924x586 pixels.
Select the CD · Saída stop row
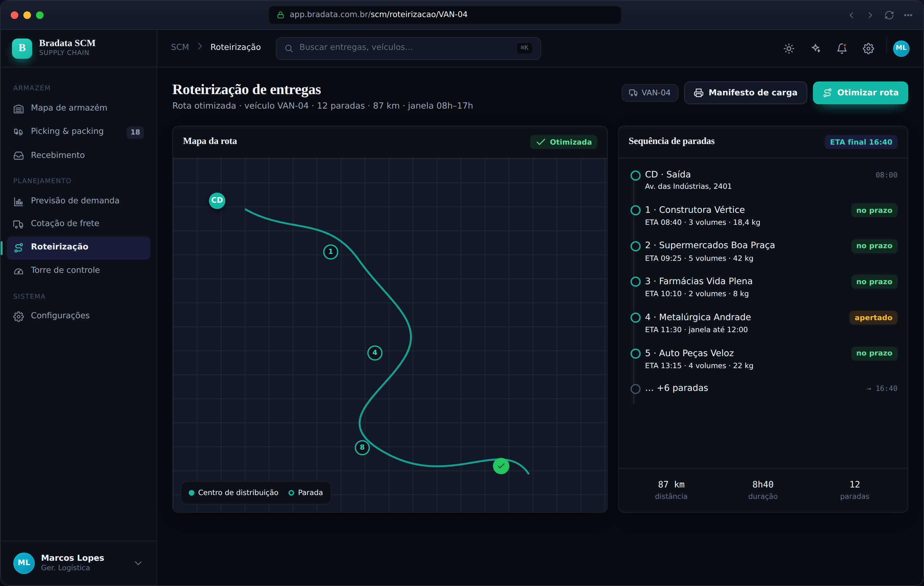coord(763,180)
